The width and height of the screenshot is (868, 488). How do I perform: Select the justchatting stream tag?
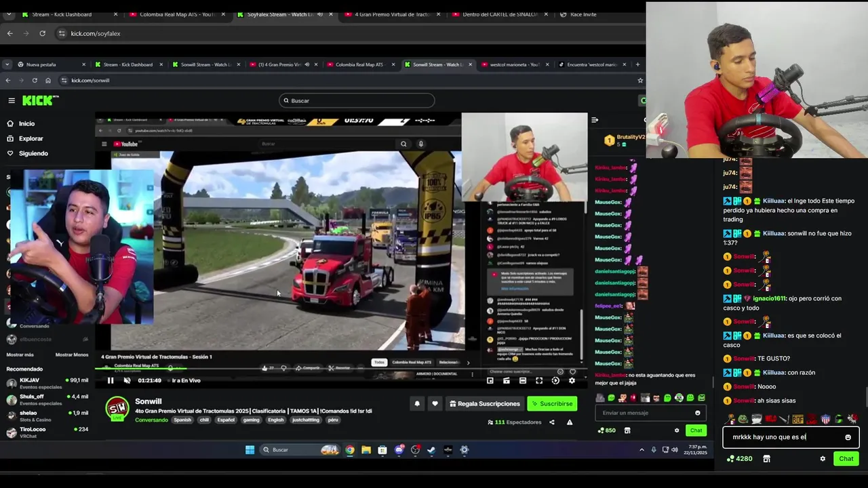(305, 420)
